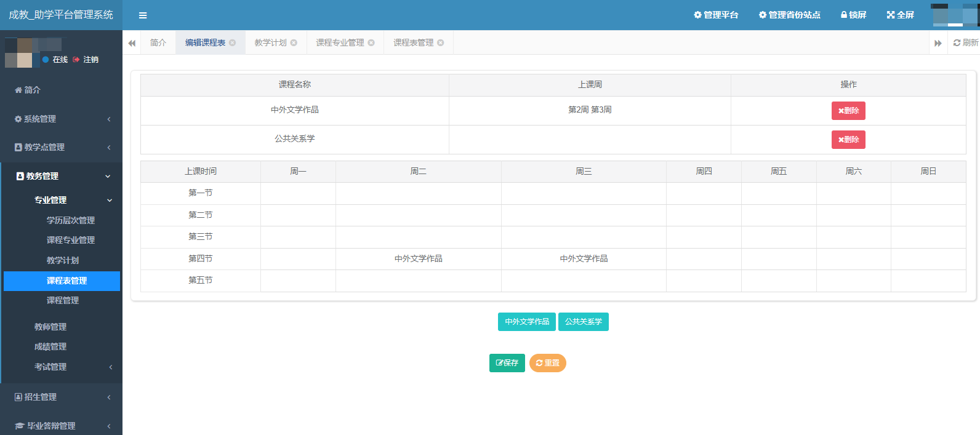Click the 锁屏 lock screen item
Screen dimensions: 980x435
[x=853, y=15]
